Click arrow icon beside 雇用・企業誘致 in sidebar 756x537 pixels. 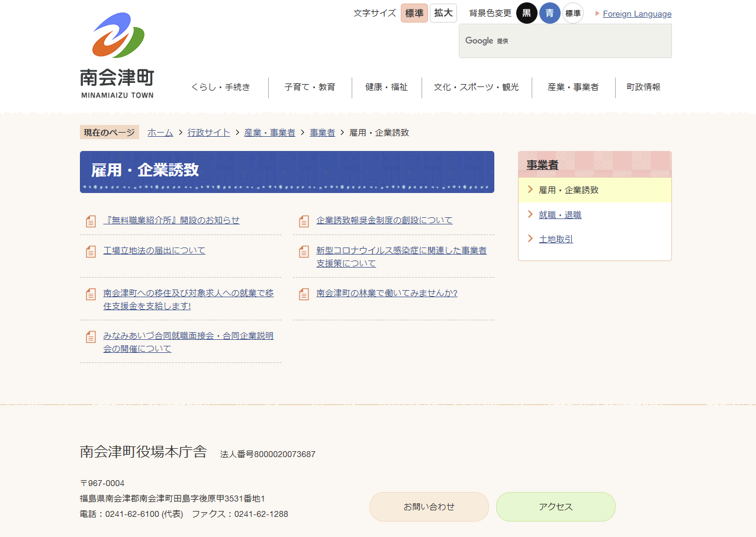tap(530, 189)
